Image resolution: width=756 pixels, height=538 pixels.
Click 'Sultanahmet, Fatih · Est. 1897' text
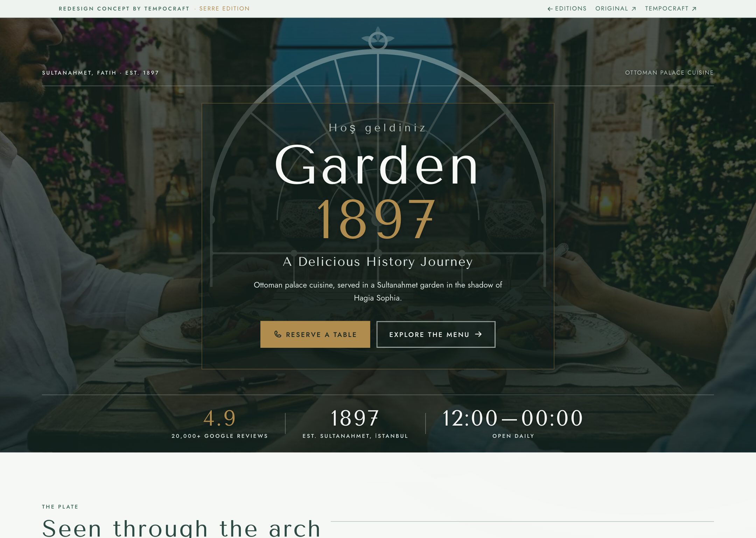point(100,73)
